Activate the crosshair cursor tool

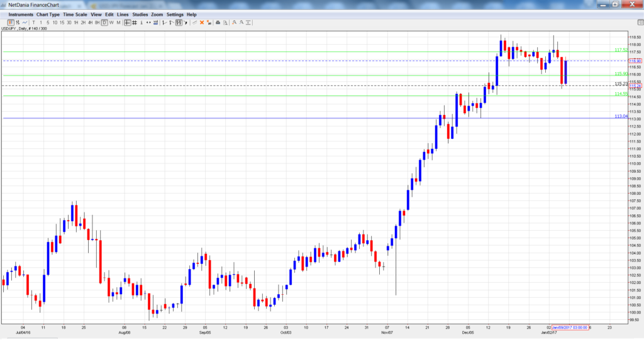point(128,23)
